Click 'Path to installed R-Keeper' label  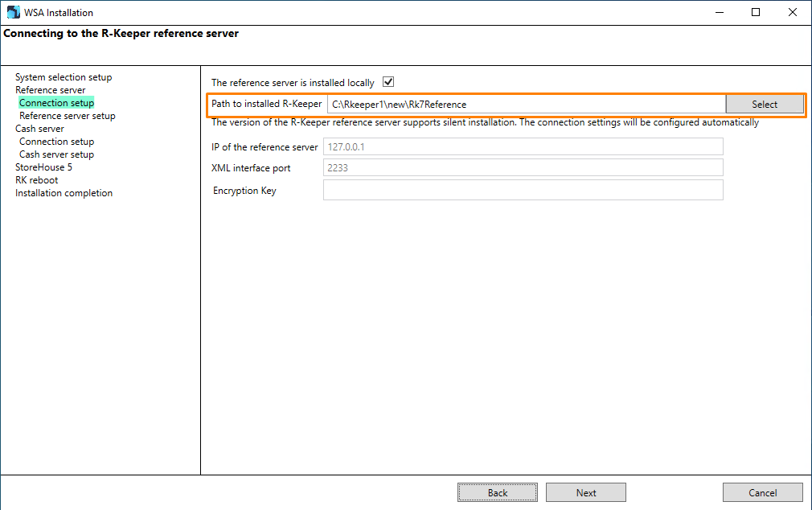(x=266, y=104)
